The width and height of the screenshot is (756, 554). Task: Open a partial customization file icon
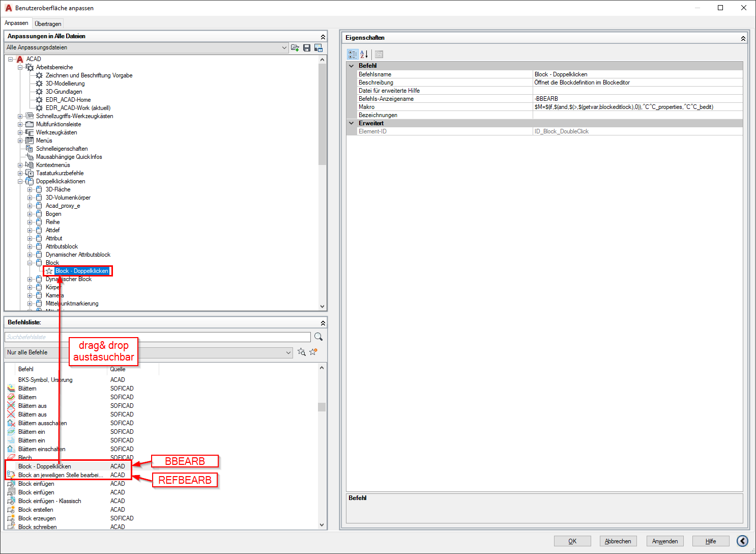point(295,47)
